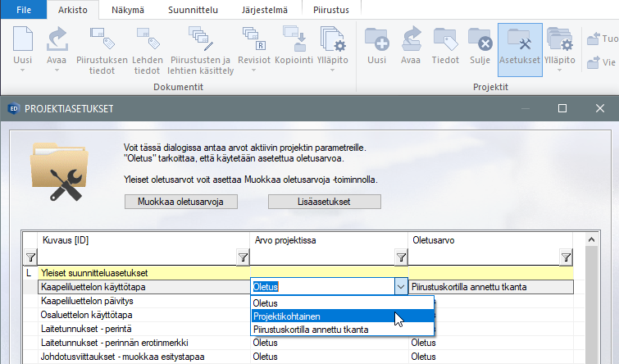The width and height of the screenshot is (619, 364).
Task: Toggle the Oletusarvo column filter
Action: (566, 258)
